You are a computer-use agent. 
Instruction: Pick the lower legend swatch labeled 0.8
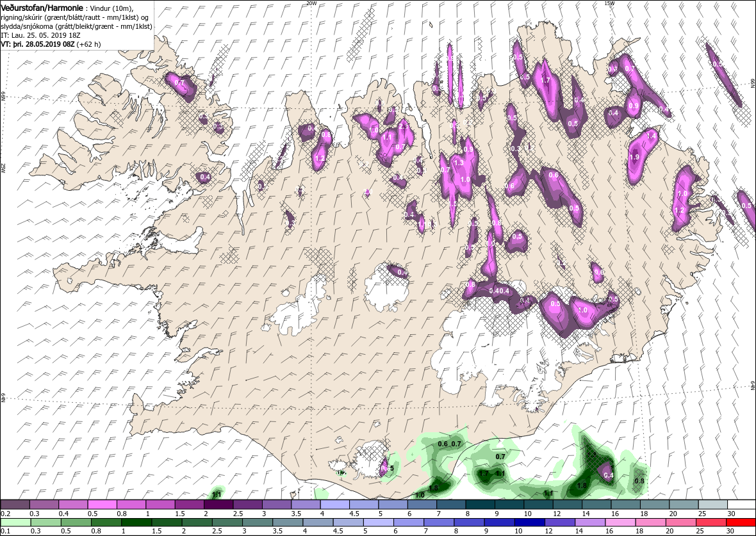106,523
